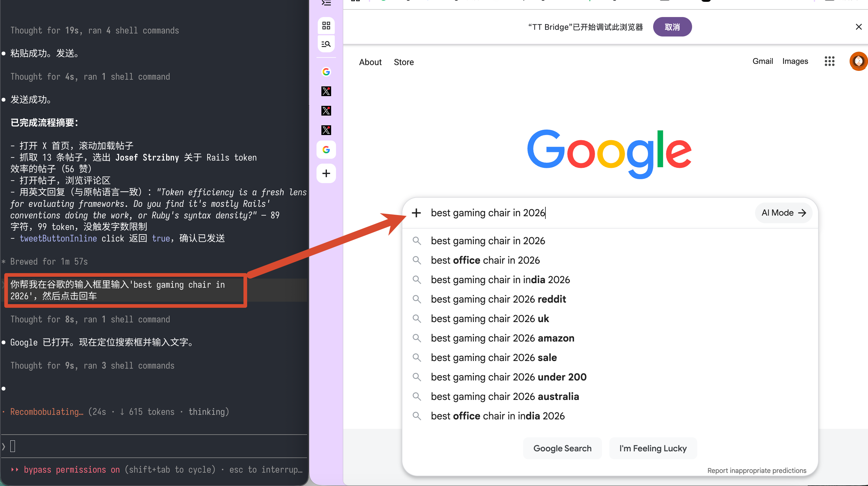
Task: Click the plus icon in search box
Action: point(416,213)
